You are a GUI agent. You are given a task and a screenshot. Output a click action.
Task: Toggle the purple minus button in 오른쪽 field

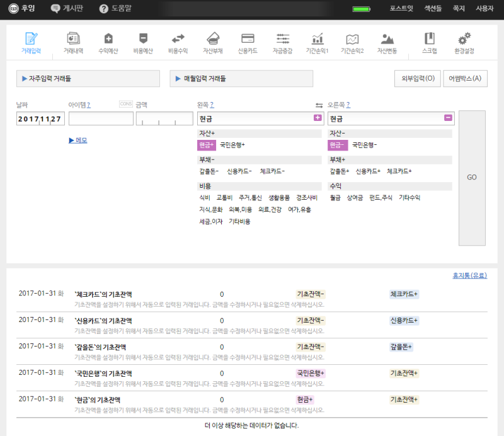tap(448, 118)
